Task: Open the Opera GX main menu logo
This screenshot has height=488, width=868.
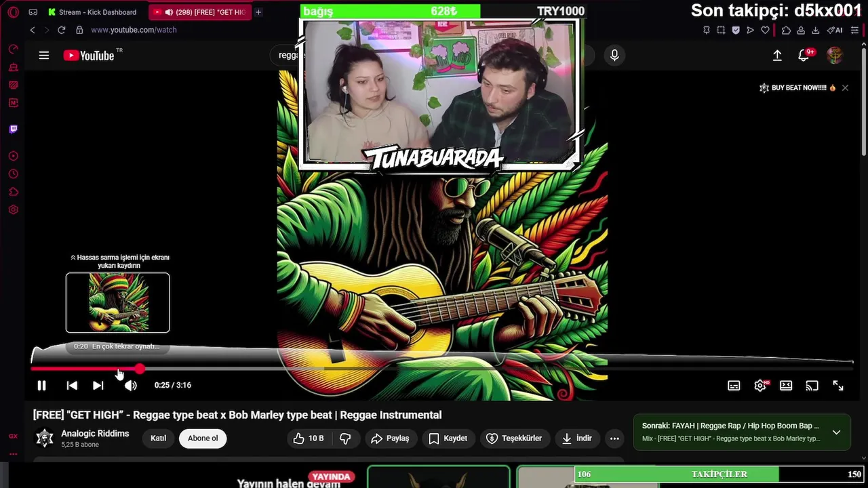Action: coord(13,12)
